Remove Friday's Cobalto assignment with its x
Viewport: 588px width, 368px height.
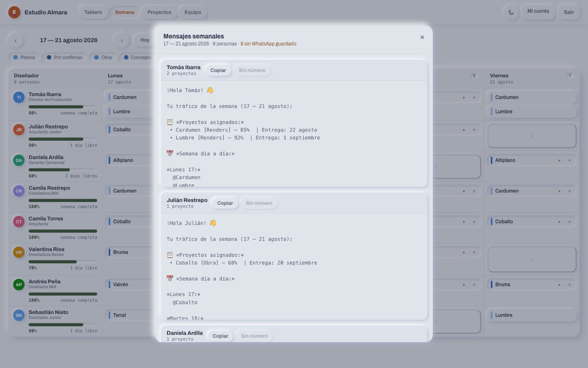click(x=569, y=222)
